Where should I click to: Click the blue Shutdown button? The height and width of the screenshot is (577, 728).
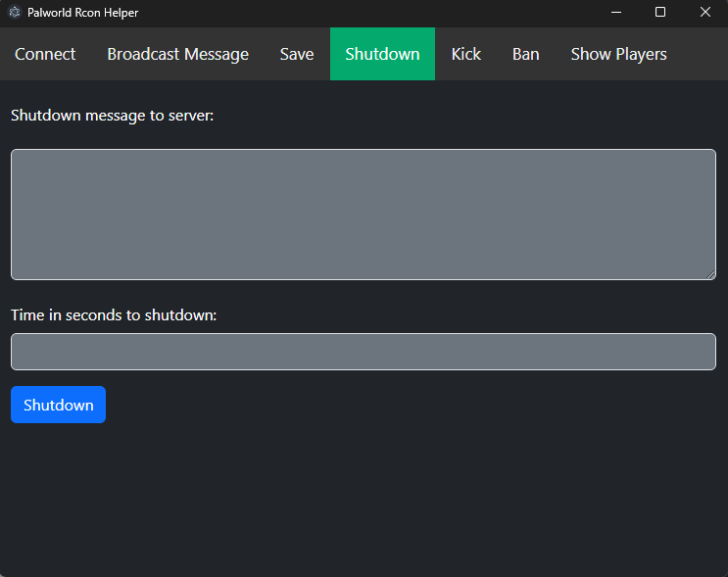(x=58, y=405)
